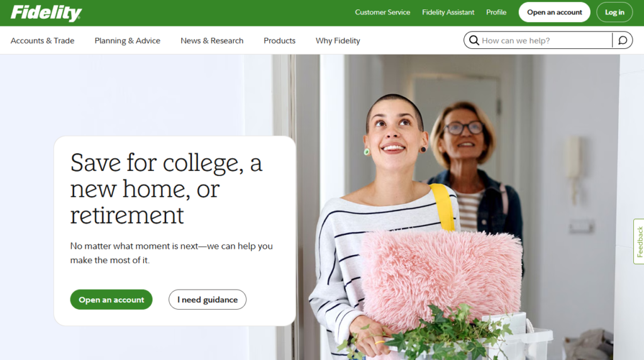This screenshot has height=360, width=644.
Task: Expand the Products menu
Action: [279, 41]
